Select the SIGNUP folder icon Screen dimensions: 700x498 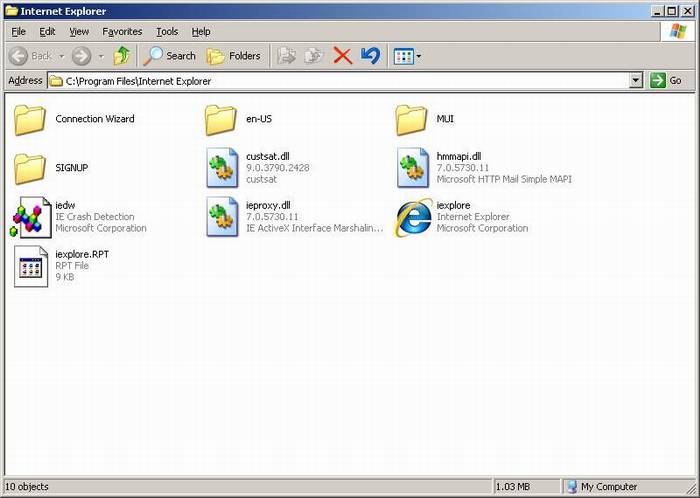tap(29, 169)
